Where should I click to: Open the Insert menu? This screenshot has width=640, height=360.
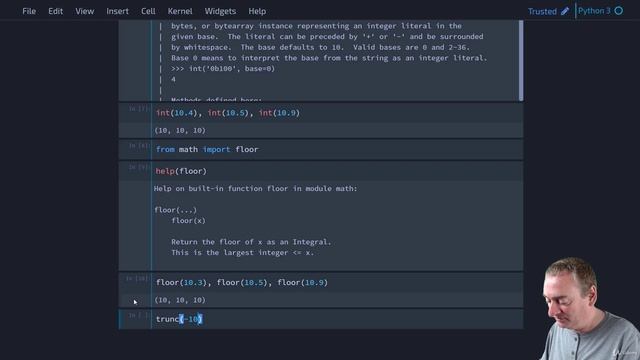(x=118, y=11)
